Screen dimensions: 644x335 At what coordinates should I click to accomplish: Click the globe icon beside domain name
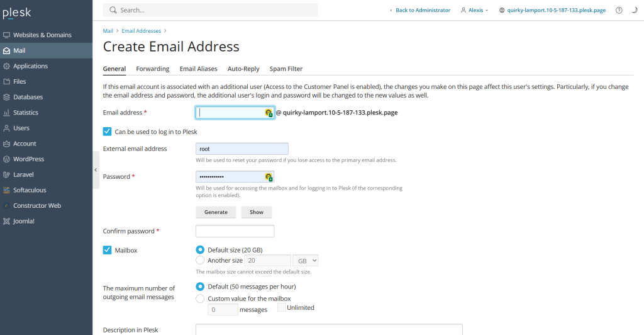(x=502, y=10)
